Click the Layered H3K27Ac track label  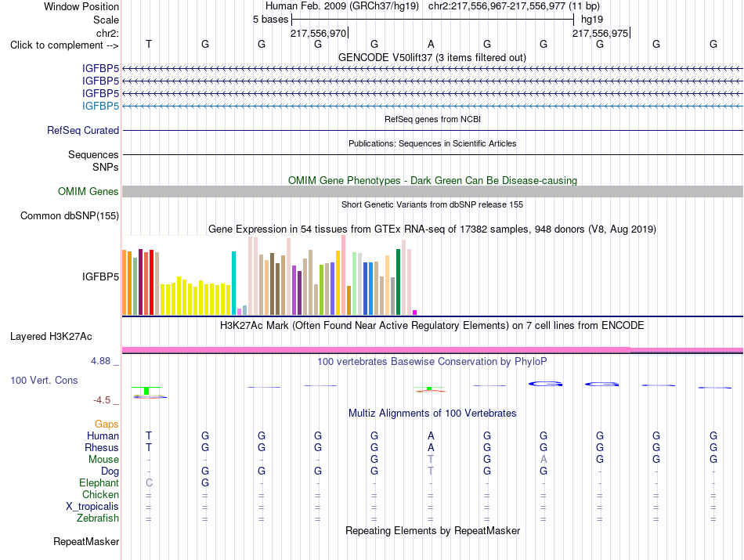click(x=51, y=337)
